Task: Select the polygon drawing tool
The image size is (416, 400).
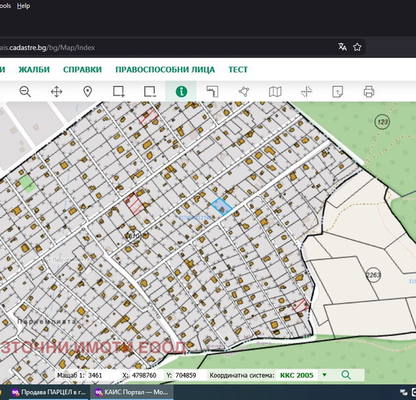Action: (244, 91)
